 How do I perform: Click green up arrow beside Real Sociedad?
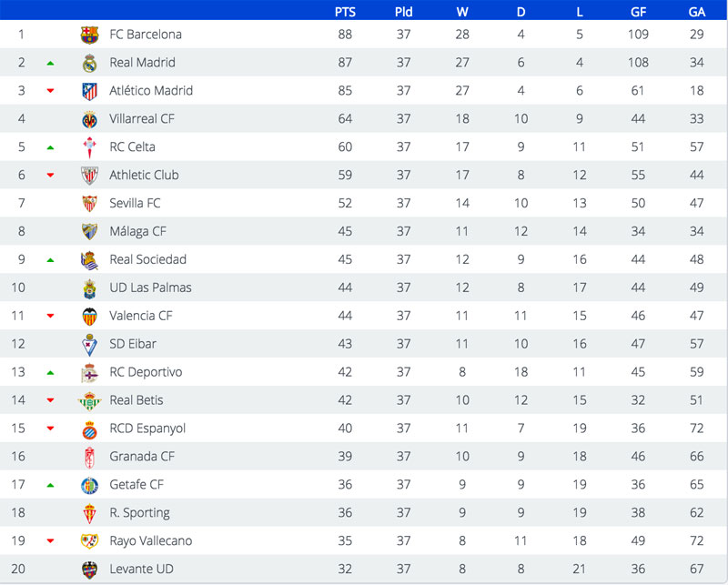(x=50, y=260)
